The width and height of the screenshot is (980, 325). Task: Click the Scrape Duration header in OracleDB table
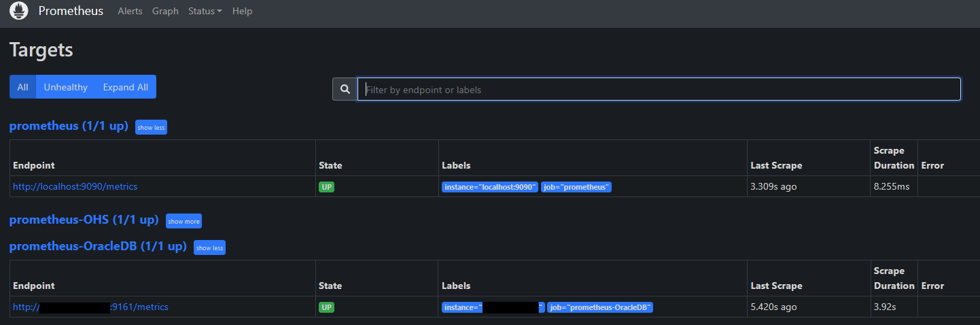pos(894,278)
